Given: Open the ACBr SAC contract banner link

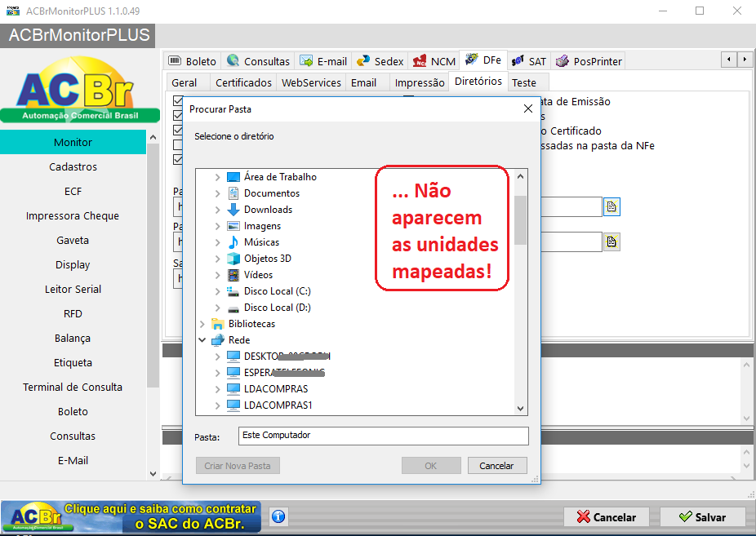Looking at the screenshot, I should [131, 516].
